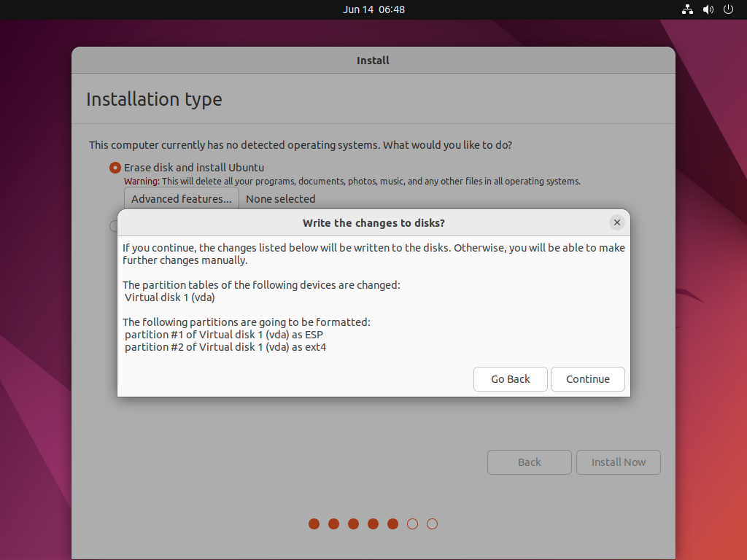Click the Install Now button
The height and width of the screenshot is (560, 747).
coord(618,462)
